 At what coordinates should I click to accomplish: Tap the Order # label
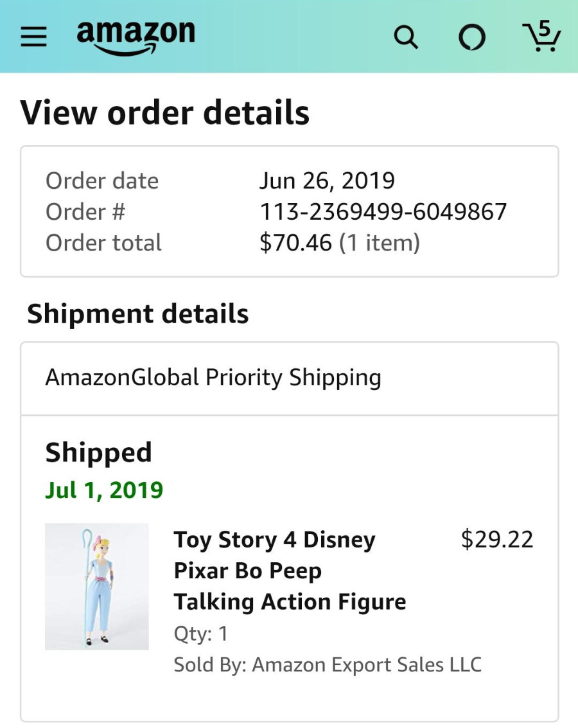(85, 211)
